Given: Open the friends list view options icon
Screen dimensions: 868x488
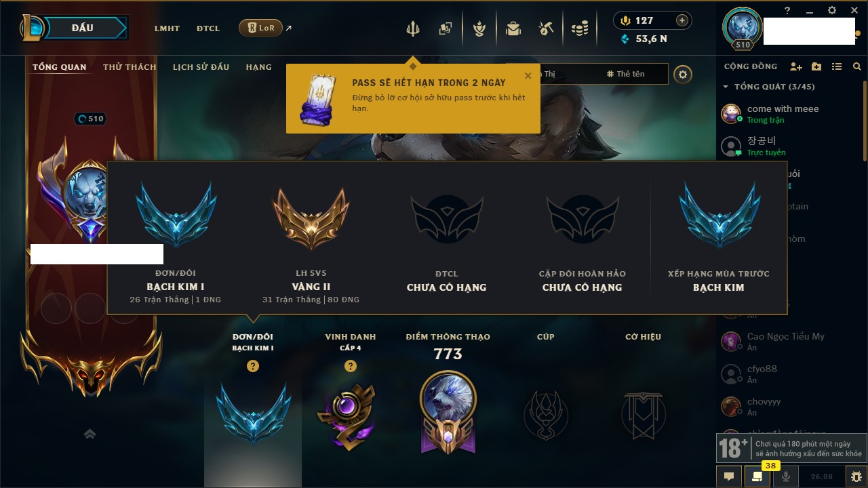Looking at the screenshot, I should 837,66.
